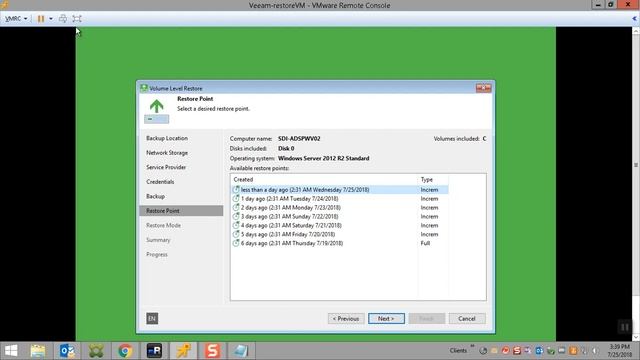
Task: Click the pause overlay icon at bottom right
Action: point(625,327)
